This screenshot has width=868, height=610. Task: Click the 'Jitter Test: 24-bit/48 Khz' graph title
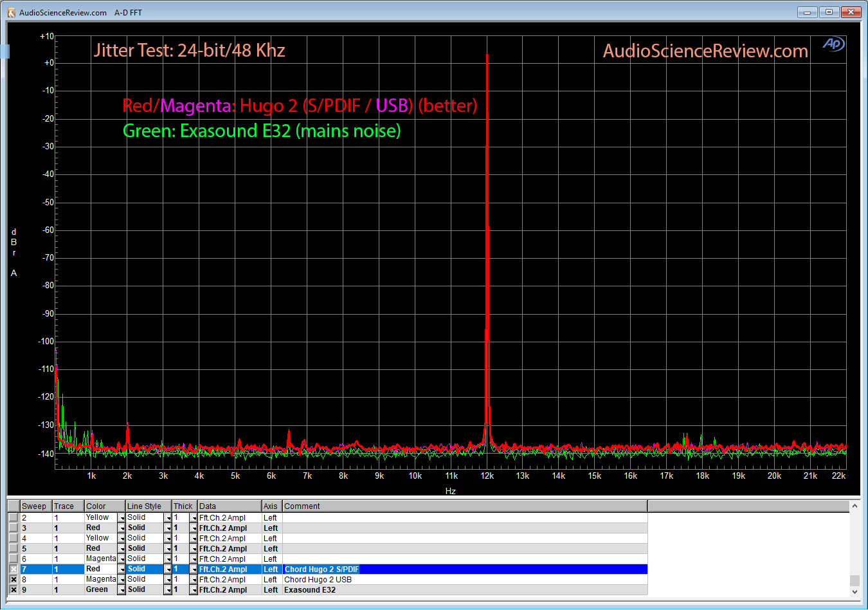(189, 50)
